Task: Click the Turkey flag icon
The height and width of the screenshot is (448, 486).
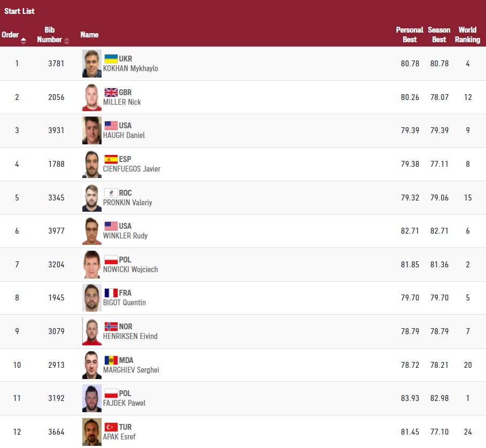Action: tap(111, 427)
